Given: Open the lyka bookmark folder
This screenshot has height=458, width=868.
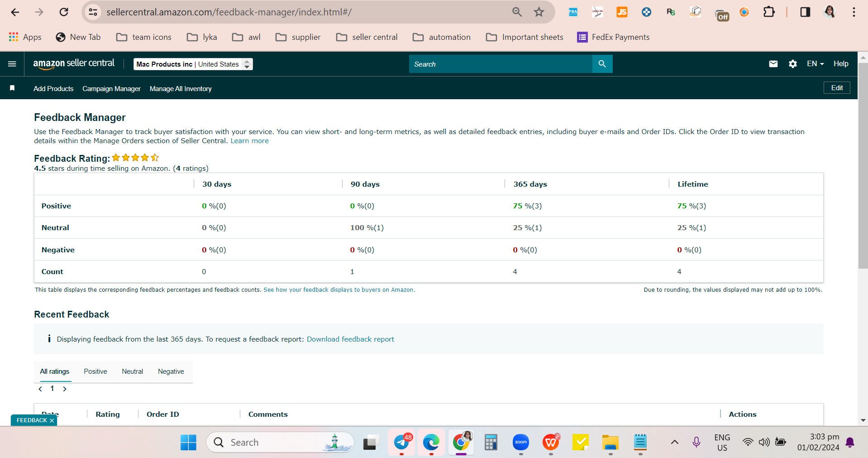Looking at the screenshot, I should [x=202, y=37].
